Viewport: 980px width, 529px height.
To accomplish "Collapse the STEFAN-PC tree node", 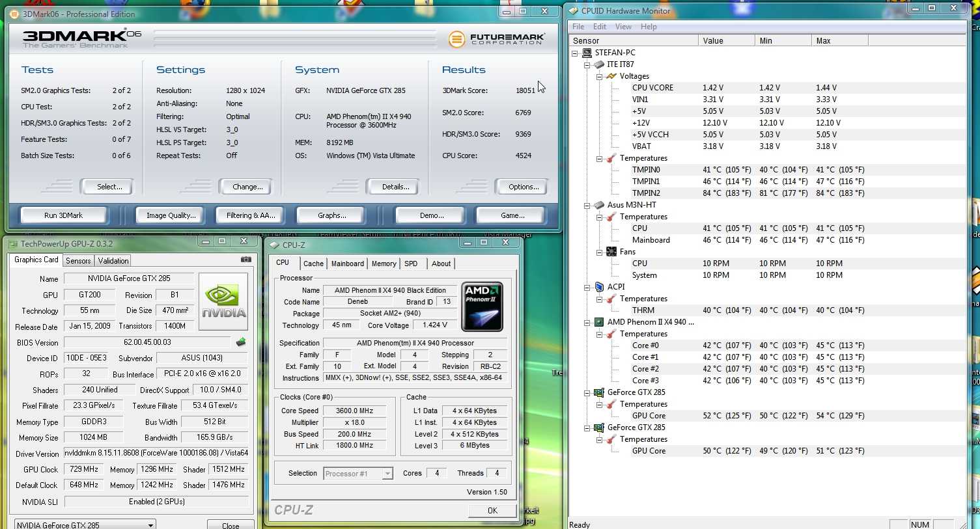I will click(x=575, y=53).
